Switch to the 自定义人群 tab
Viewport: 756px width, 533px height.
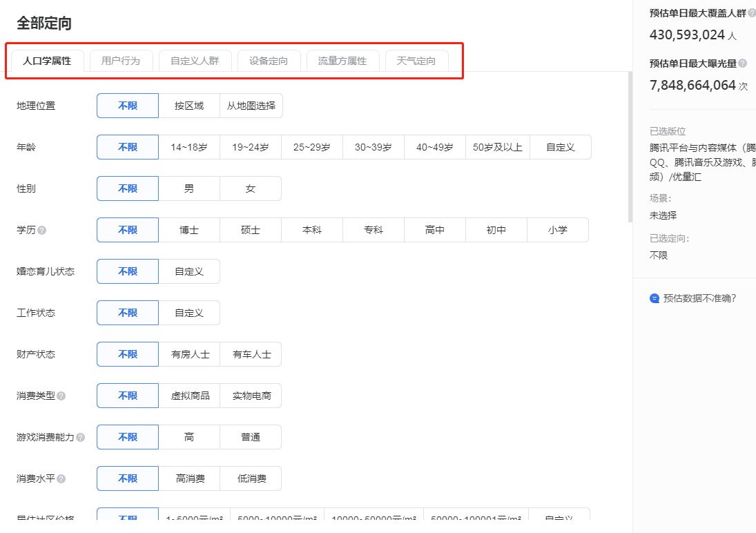(195, 61)
